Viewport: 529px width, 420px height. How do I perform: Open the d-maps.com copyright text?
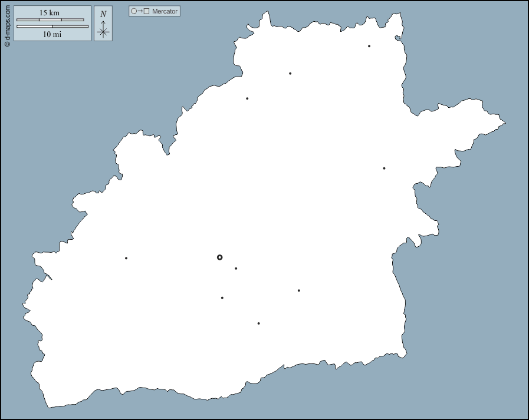pyautogui.click(x=7, y=24)
